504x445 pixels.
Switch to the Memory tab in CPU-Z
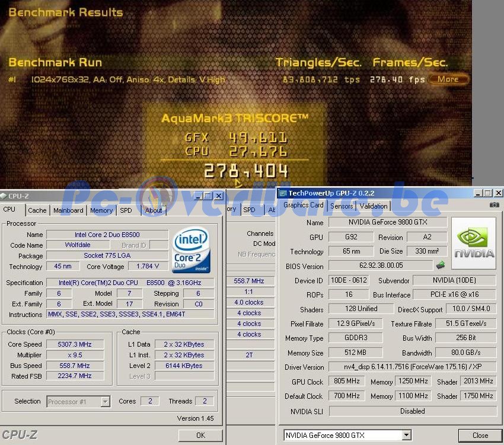pos(101,210)
